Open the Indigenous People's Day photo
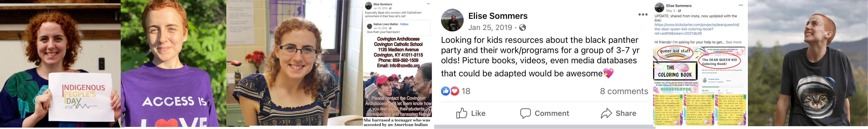This screenshot has width=868, height=129. (x=60, y=64)
